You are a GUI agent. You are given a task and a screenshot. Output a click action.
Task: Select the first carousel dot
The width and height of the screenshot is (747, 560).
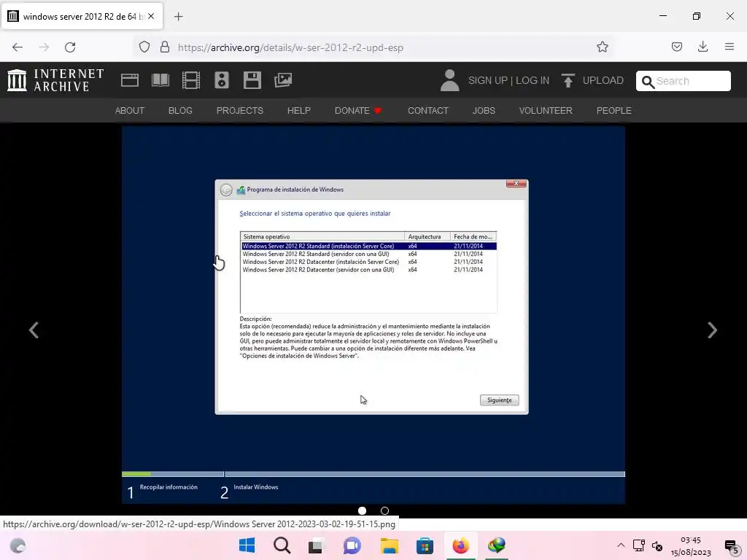(362, 510)
